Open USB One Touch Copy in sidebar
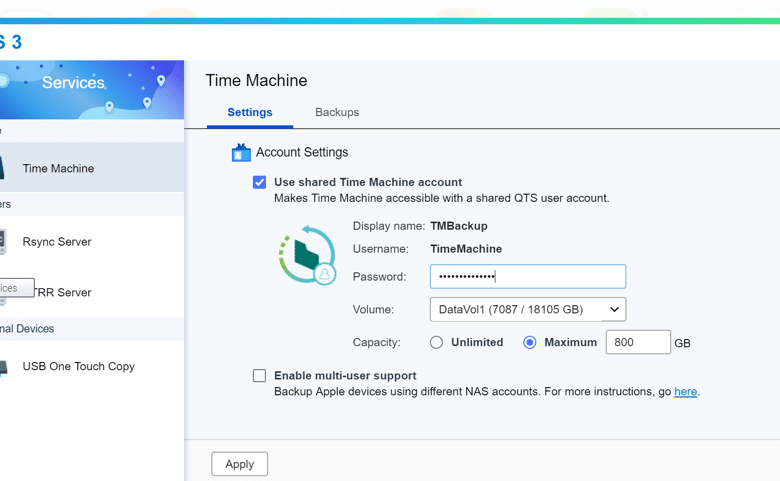Screen dimensions: 780x481 click(x=92, y=367)
